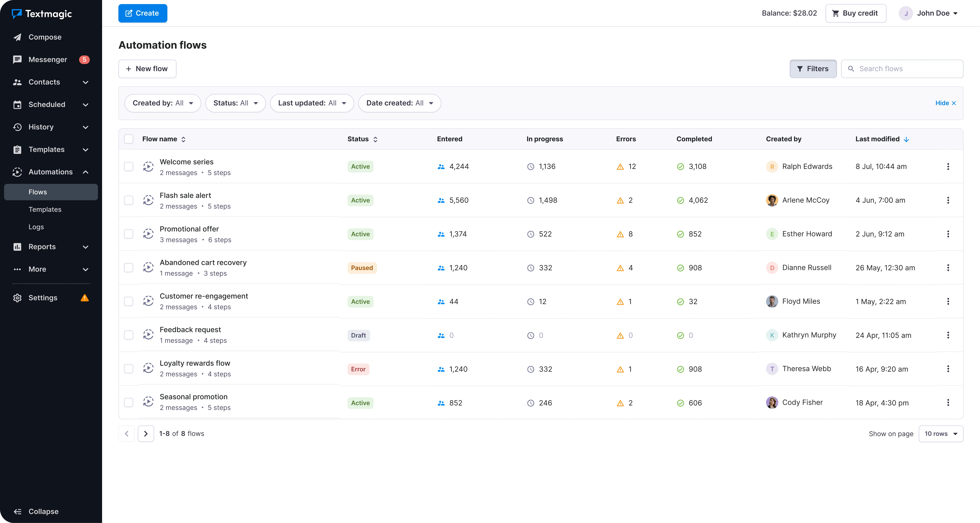Open the 10 rows per page dropdown
Viewport: 980px width, 523px height.
(941, 434)
